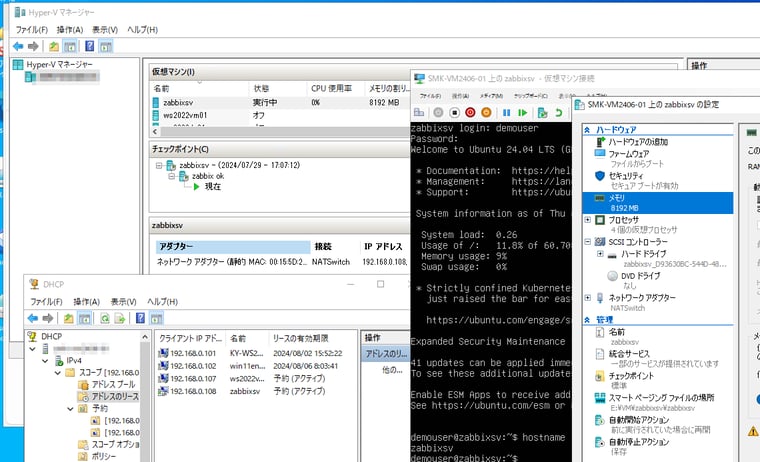Screen dimensions: 760x462
Task: Select スコープ オプション in DHCP tree
Action: [x=115, y=444]
